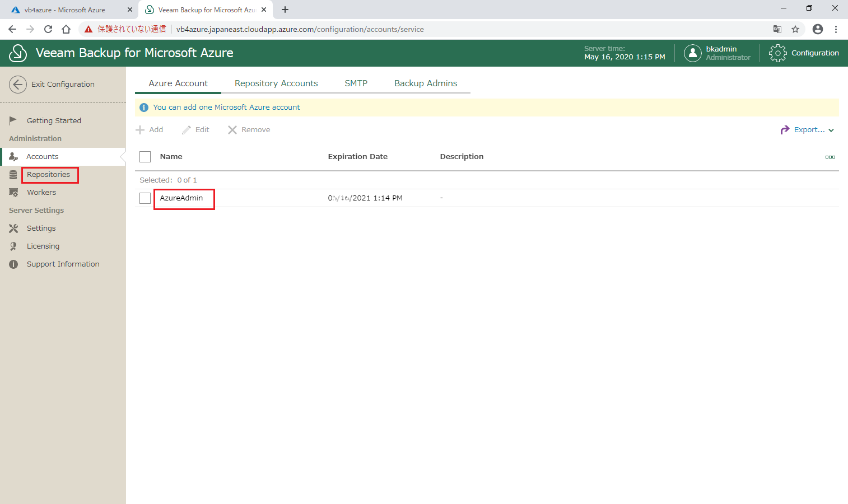Image resolution: width=848 pixels, height=504 pixels.
Task: Click the Add button text
Action: click(x=156, y=130)
